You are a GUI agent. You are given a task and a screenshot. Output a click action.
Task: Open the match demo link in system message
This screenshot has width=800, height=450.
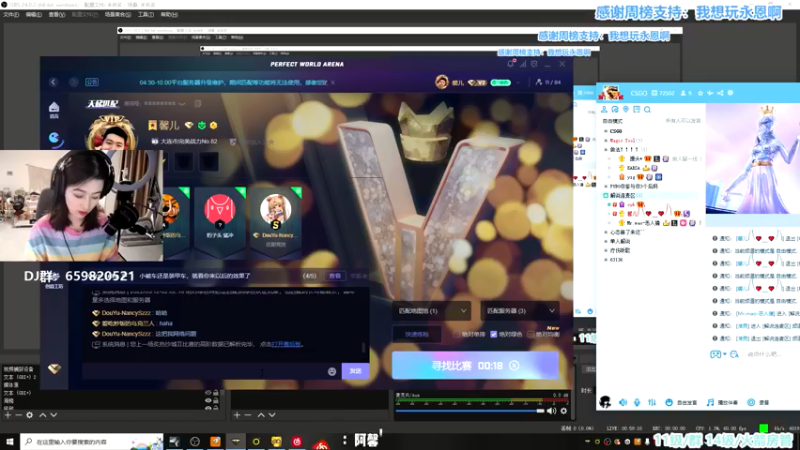[x=286, y=344]
